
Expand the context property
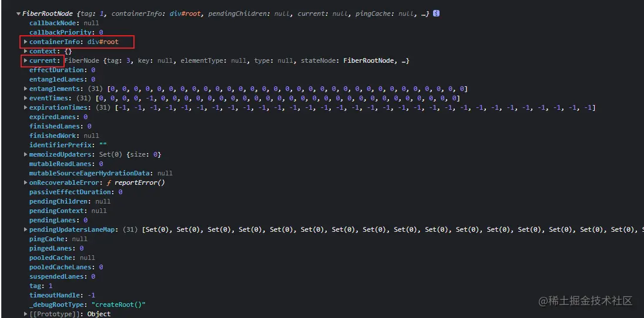[x=26, y=51]
